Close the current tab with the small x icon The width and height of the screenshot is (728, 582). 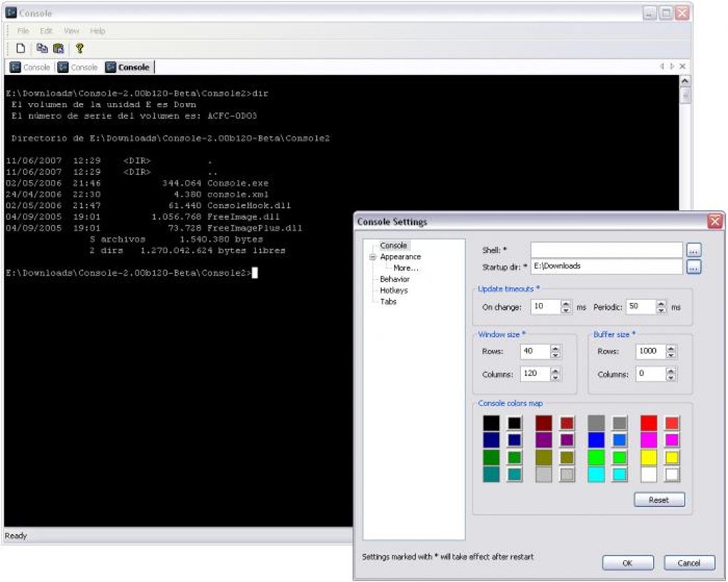[682, 66]
